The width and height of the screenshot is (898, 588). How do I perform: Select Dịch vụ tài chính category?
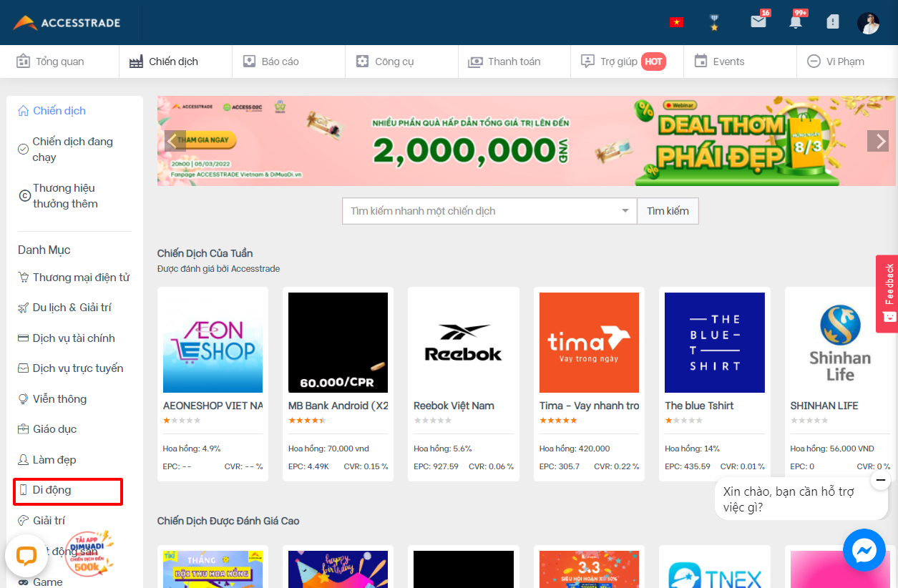click(x=67, y=338)
